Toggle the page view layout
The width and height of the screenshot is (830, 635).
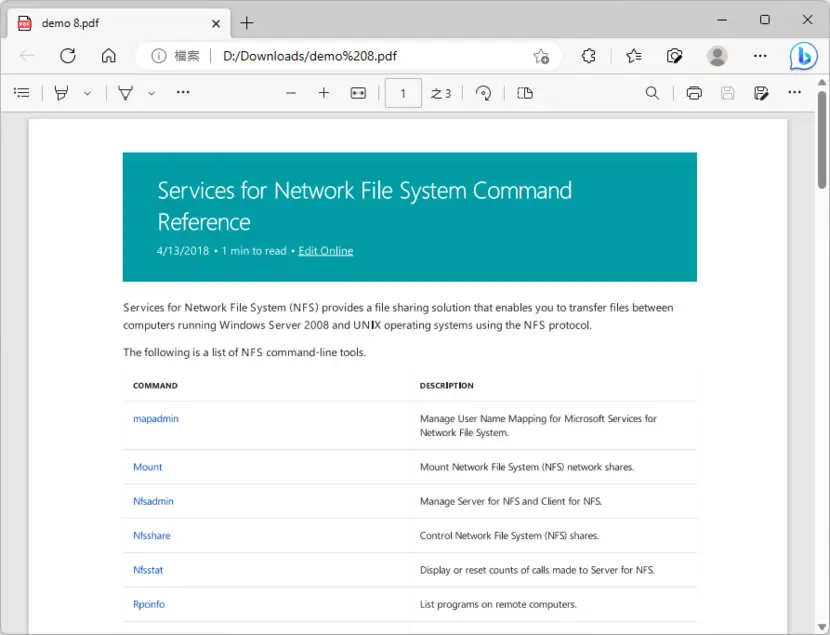click(x=525, y=93)
